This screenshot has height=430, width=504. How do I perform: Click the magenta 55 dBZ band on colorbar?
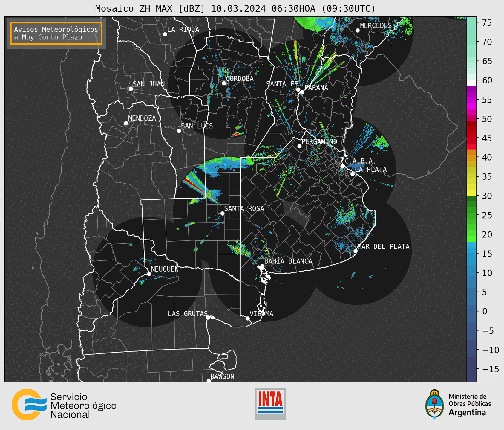(x=471, y=100)
